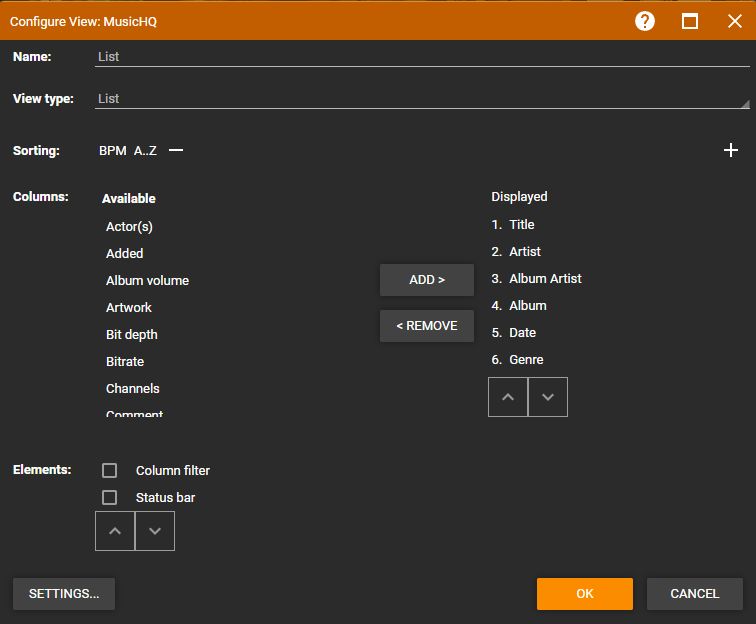This screenshot has width=756, height=624.
Task: Change the A..Z sort order
Action: [x=145, y=150]
